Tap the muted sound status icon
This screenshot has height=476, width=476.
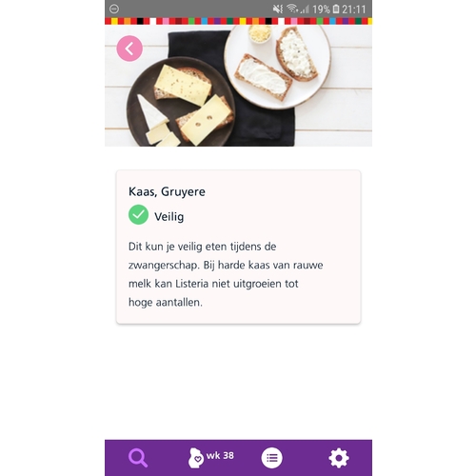pyautogui.click(x=278, y=9)
